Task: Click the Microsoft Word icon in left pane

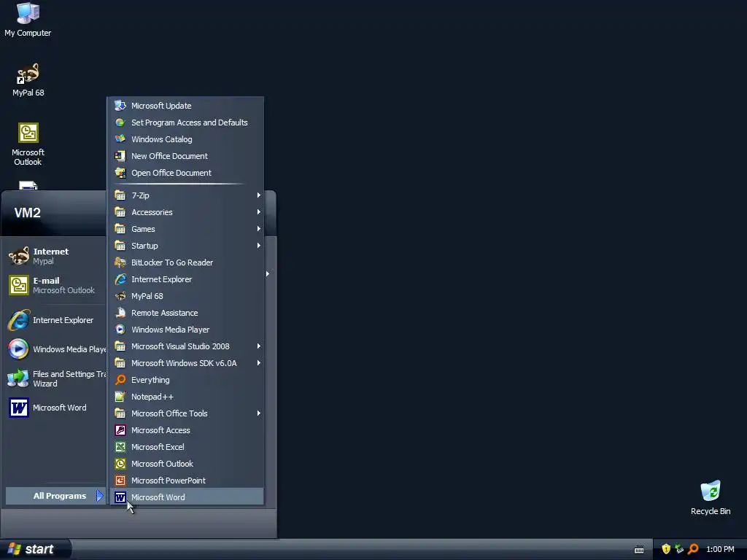Action: [18, 408]
